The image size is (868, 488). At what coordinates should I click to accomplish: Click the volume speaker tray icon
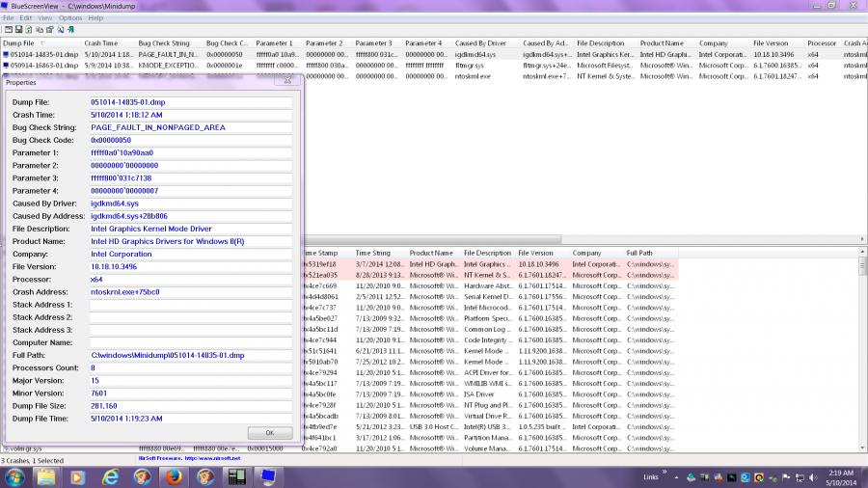pos(813,477)
